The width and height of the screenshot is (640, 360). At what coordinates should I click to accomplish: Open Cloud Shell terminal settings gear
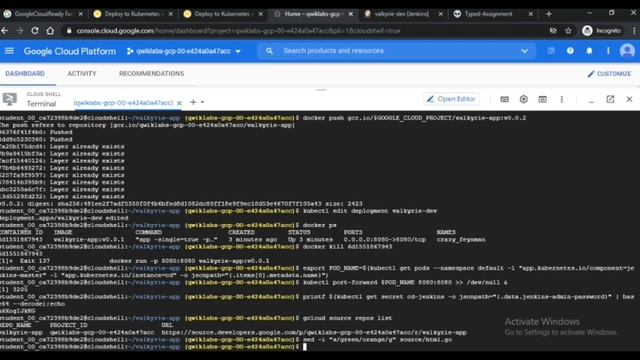[524, 99]
